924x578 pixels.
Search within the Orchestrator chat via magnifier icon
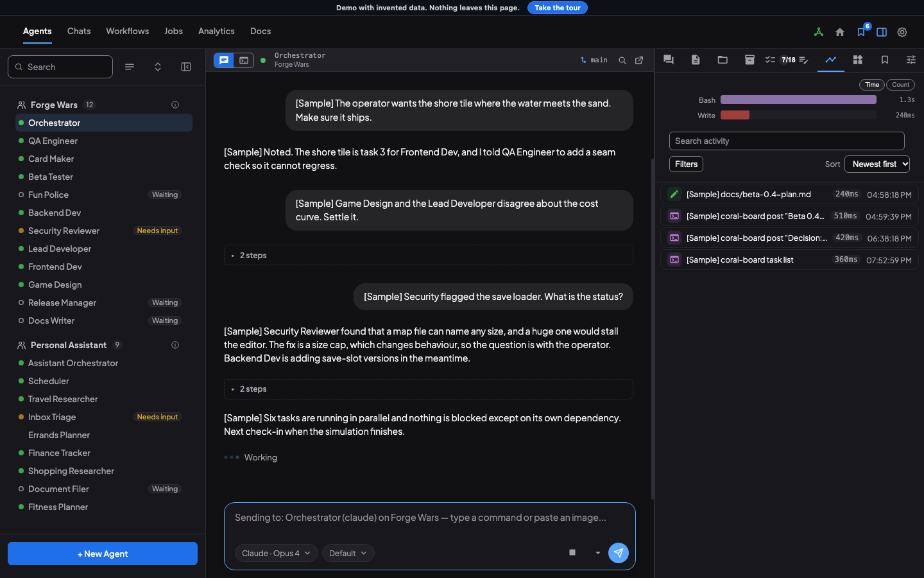coord(622,60)
